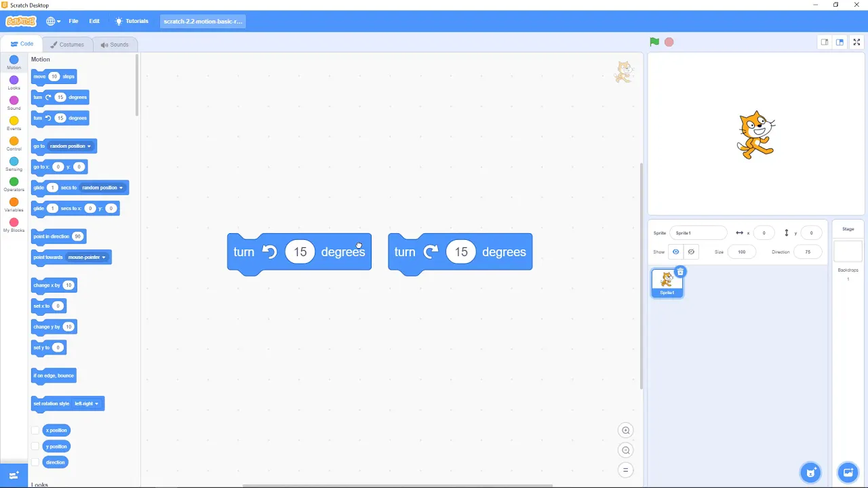
Task: Select the Operators category
Action: pyautogui.click(x=14, y=185)
